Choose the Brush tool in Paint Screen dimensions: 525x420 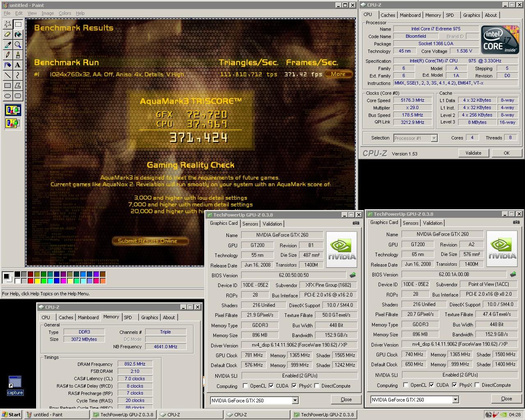(x=18, y=55)
